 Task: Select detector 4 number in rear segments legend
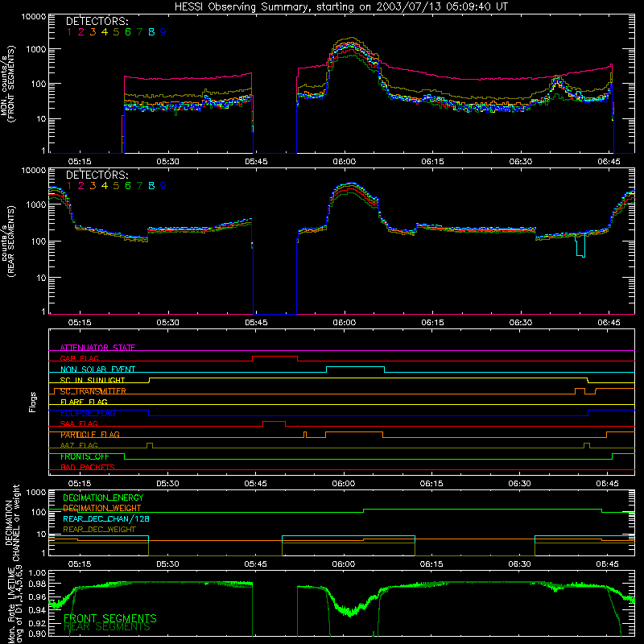tap(105, 186)
